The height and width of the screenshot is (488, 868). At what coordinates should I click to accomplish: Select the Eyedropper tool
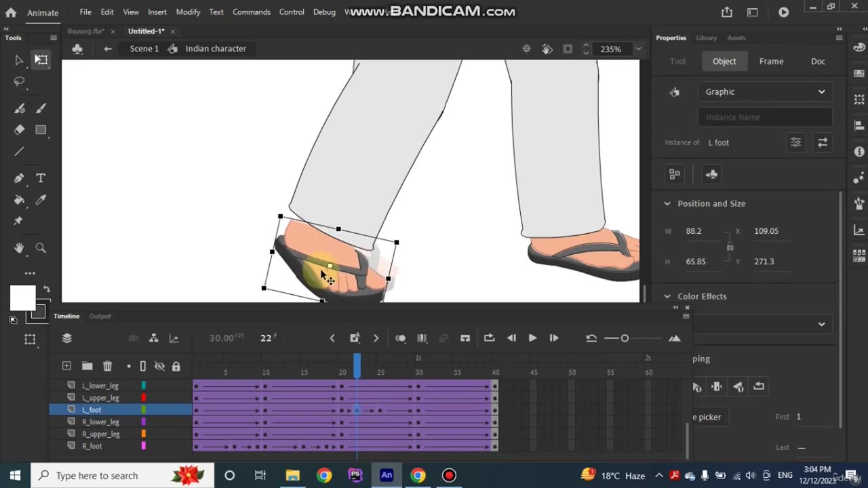pyautogui.click(x=41, y=200)
